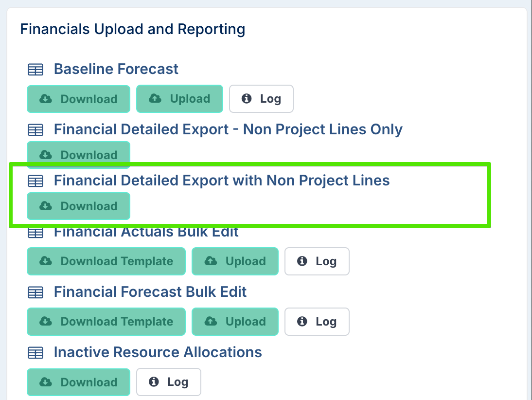532x400 pixels.
Task: Show the Financial Forecast Bulk Edit log
Action: [317, 322]
